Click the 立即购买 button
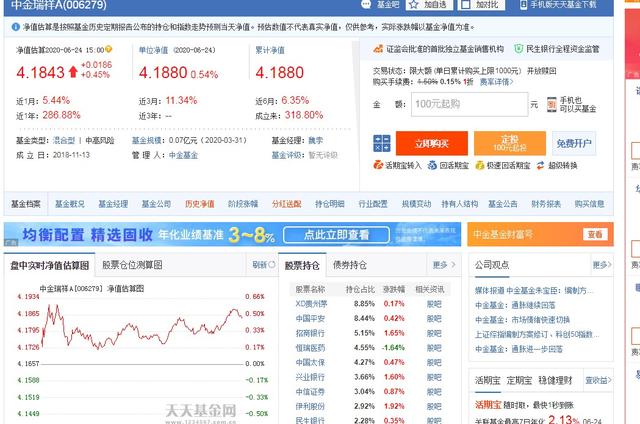Screen dimensions: 640x424 pyautogui.click(x=432, y=143)
